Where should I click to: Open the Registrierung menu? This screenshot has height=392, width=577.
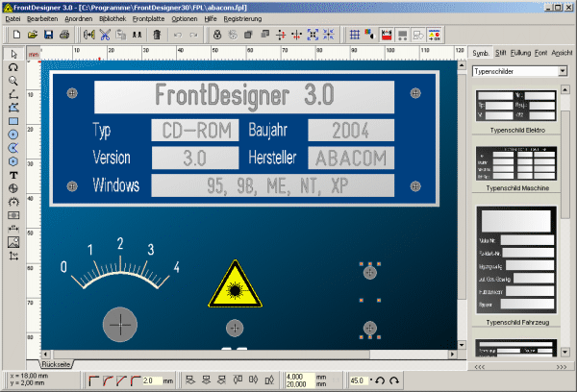[x=242, y=19]
